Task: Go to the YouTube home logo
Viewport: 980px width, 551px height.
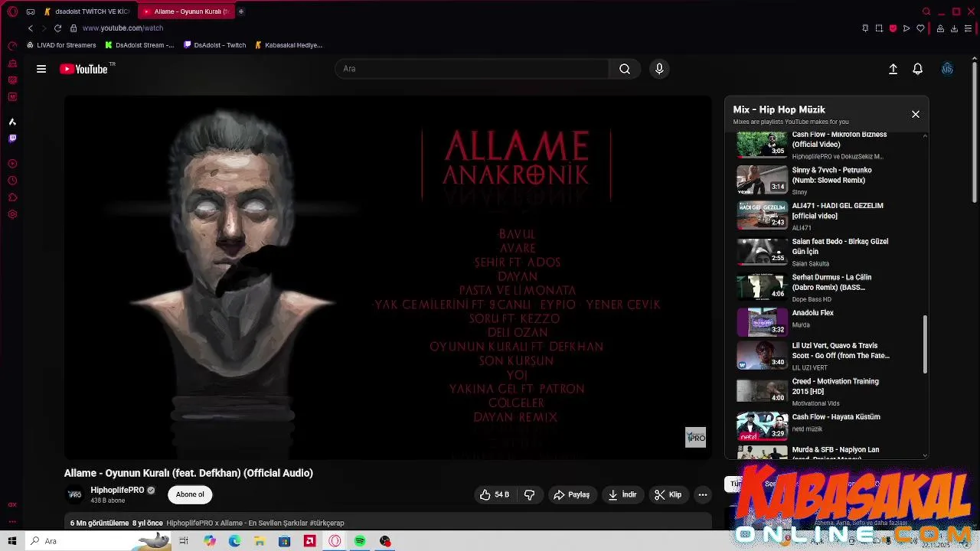Action: tap(83, 69)
